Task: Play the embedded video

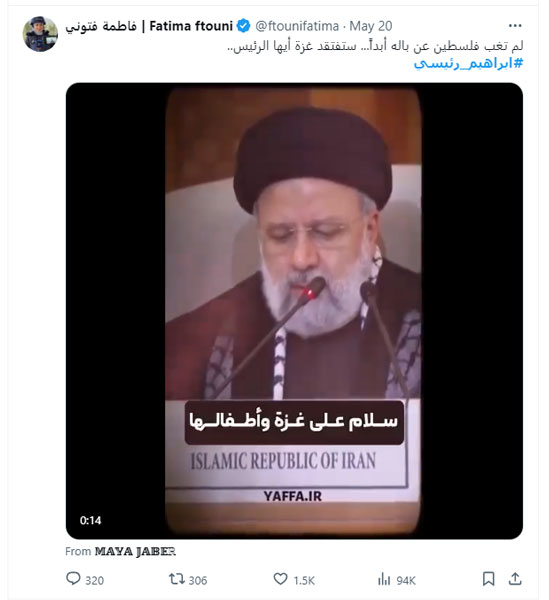Action: [x=294, y=311]
